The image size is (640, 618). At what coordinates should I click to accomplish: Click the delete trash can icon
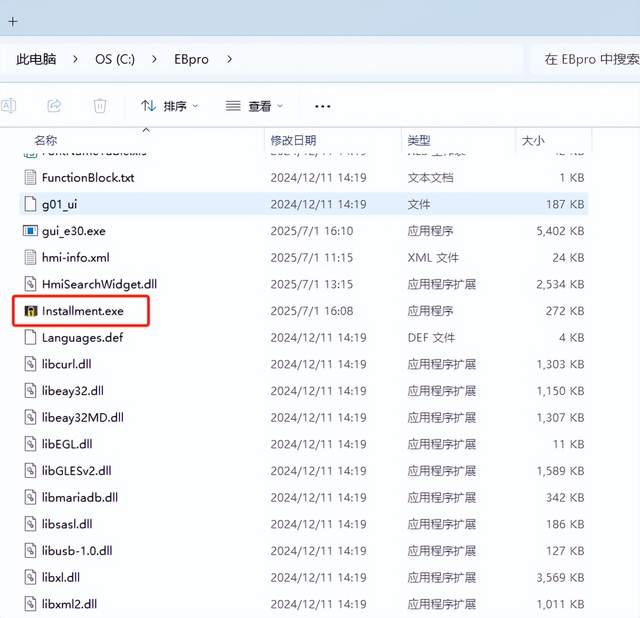(100, 105)
